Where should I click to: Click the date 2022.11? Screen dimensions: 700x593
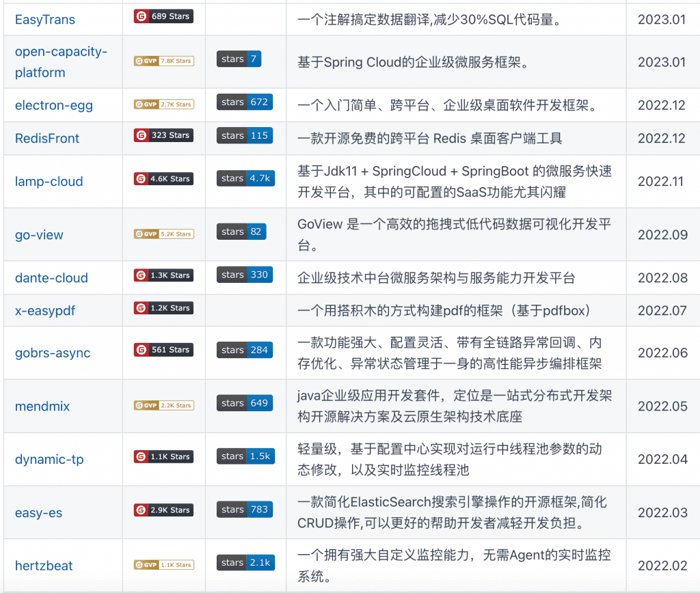coord(661,181)
